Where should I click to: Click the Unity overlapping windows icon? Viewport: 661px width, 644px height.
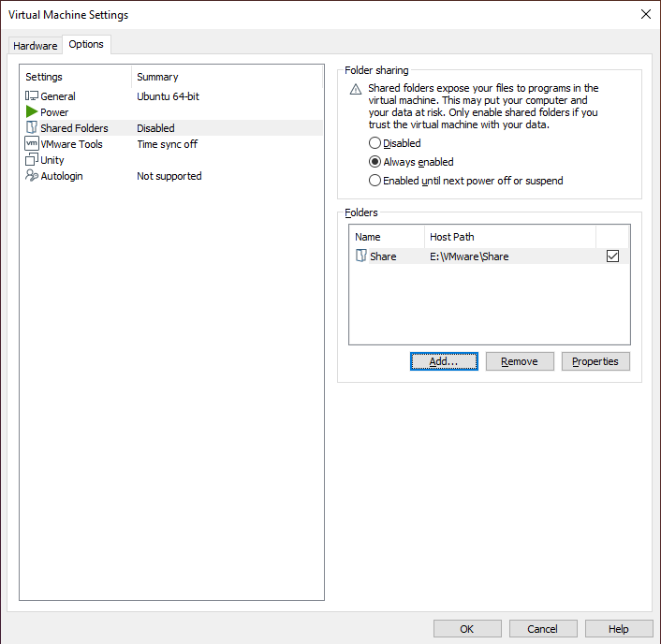(32, 160)
